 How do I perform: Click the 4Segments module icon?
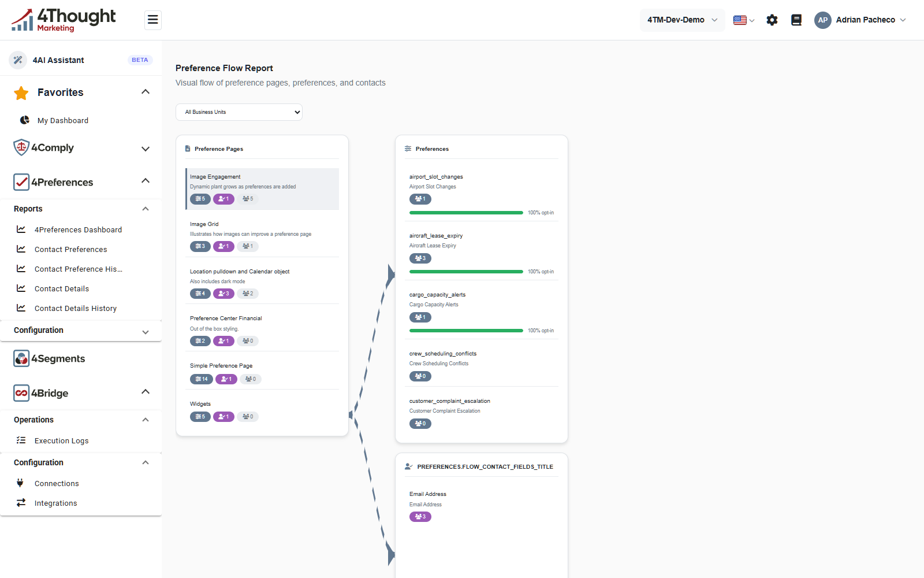click(x=21, y=358)
